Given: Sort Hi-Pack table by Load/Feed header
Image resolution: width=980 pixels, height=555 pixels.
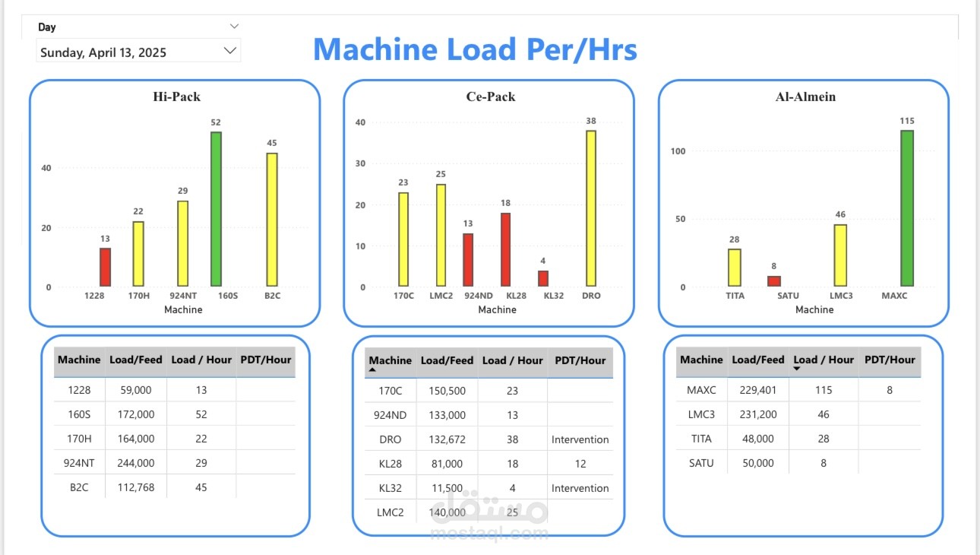Looking at the screenshot, I should [x=136, y=360].
